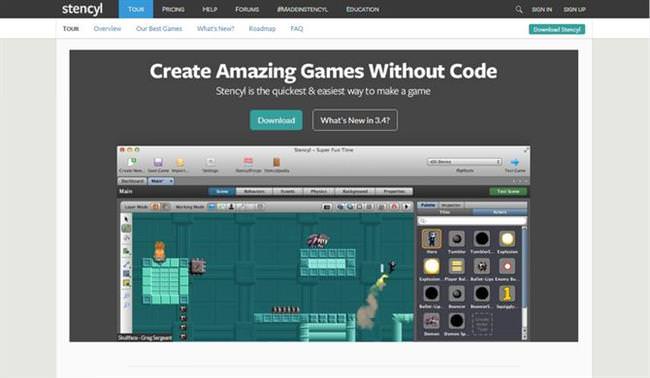Click the palette search field

(x=472, y=221)
